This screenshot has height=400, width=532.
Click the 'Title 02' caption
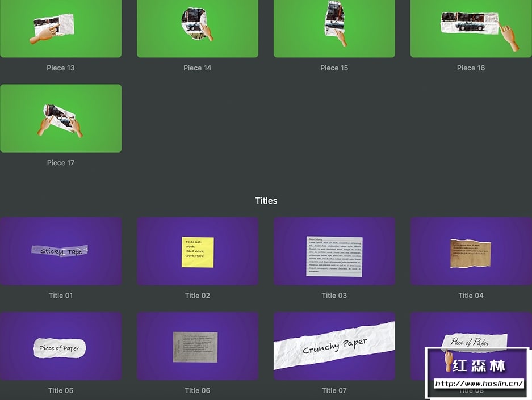point(198,296)
